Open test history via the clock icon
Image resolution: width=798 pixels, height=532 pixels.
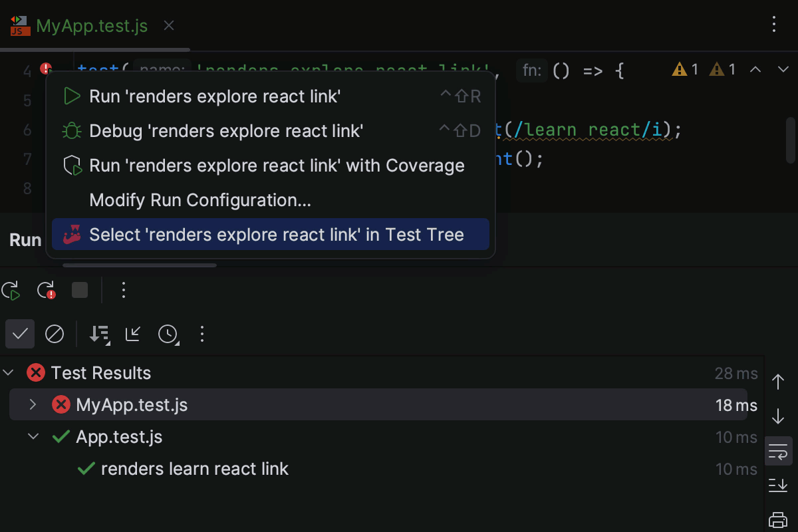[168, 334]
